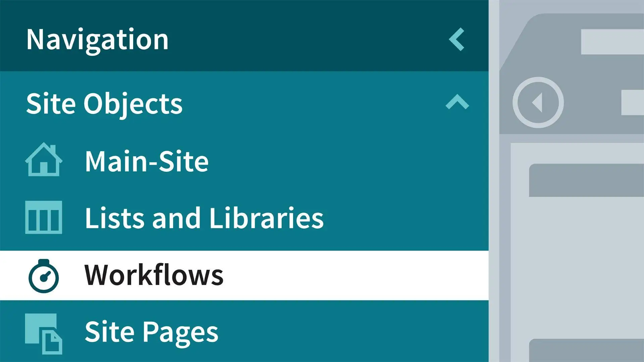Click the Lists and Libraries columns icon
Screen dimensions: 644x362
click(44, 217)
